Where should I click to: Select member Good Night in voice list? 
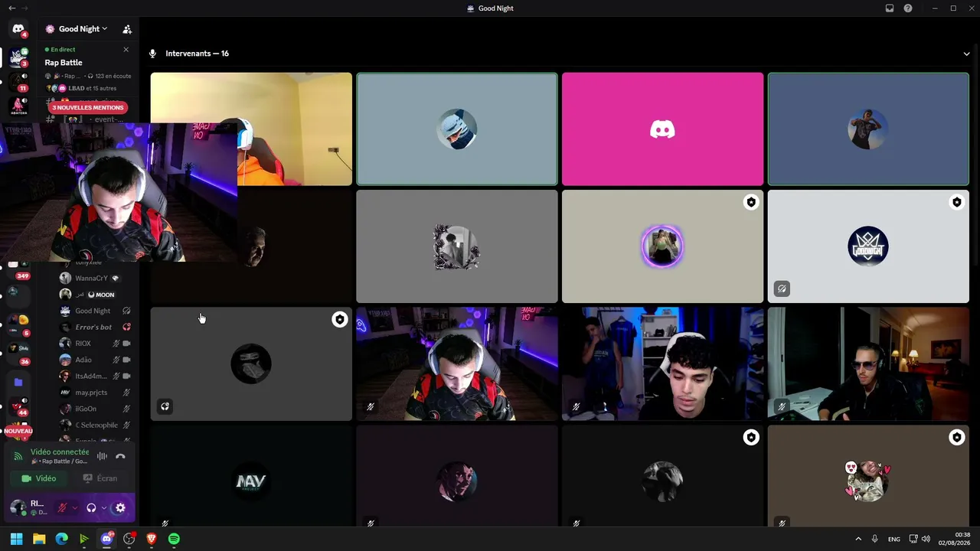(x=95, y=311)
